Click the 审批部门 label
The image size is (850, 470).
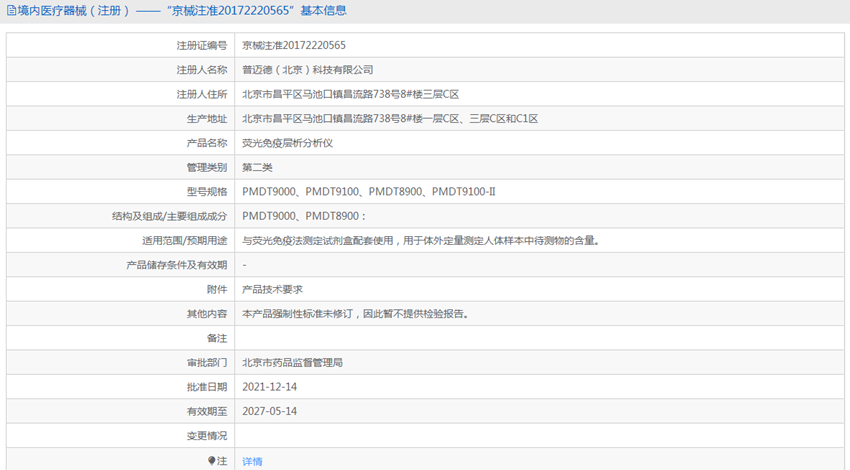207,363
